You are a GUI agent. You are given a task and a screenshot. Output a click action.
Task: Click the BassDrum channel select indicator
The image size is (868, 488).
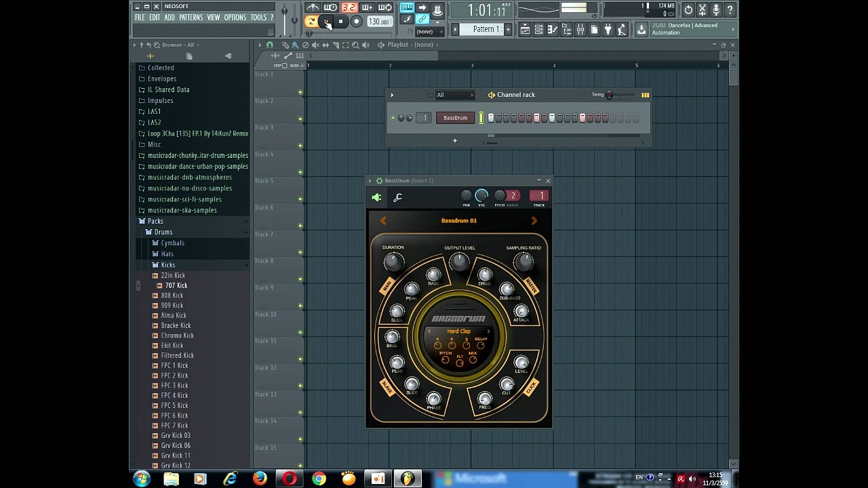pos(481,118)
